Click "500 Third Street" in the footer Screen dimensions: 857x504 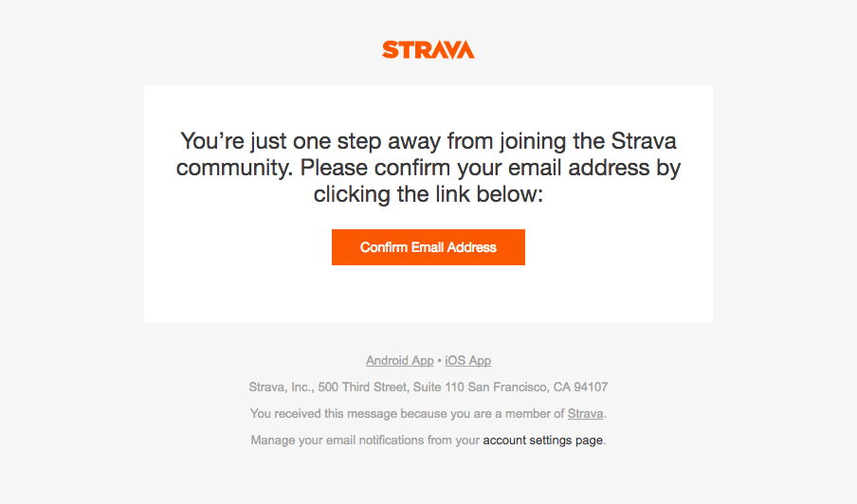pyautogui.click(x=363, y=387)
